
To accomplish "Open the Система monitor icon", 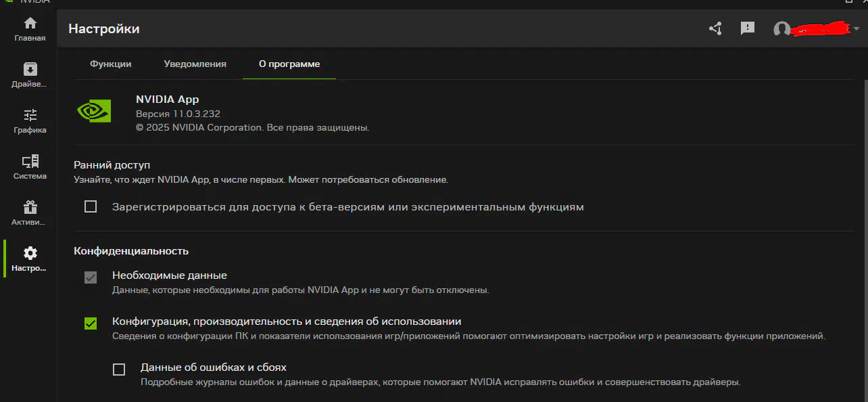I will pos(30,161).
